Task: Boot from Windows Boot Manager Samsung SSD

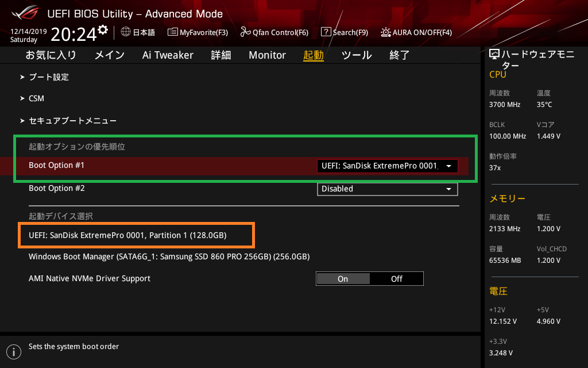Action: pyautogui.click(x=169, y=257)
